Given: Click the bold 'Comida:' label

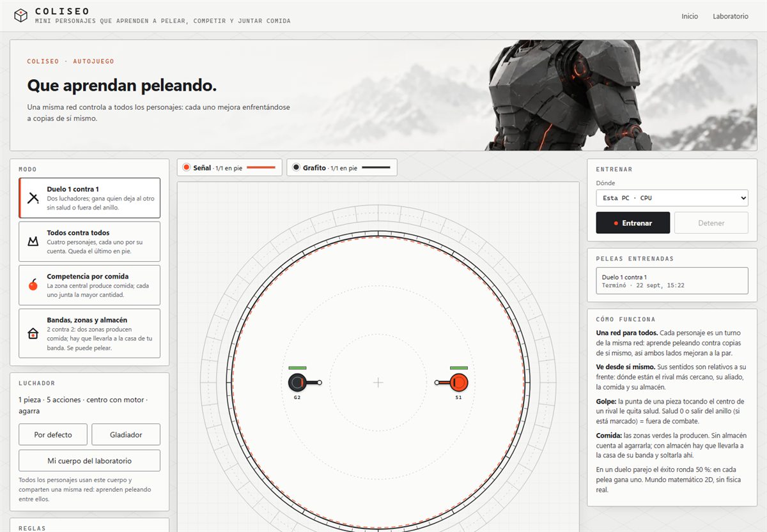Looking at the screenshot, I should (609, 436).
